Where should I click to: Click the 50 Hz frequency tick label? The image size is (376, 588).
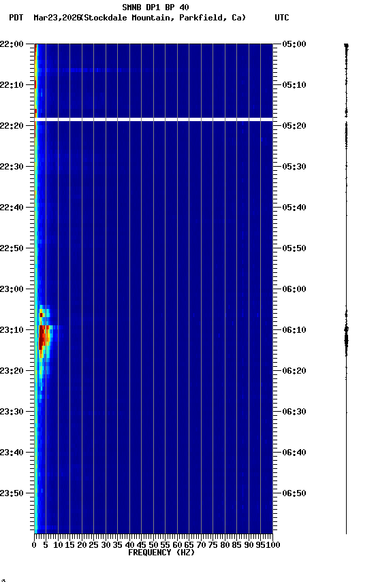[153, 546]
